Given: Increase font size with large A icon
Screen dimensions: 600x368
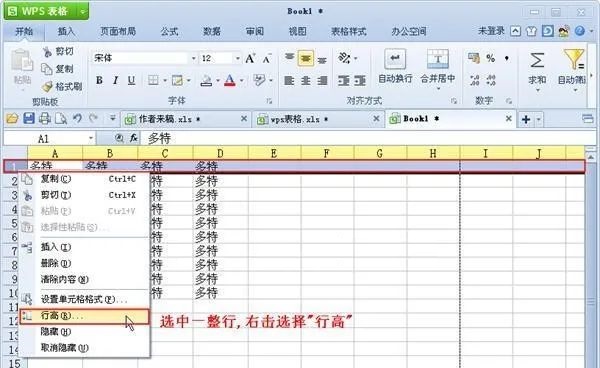Looking at the screenshot, I should (x=250, y=59).
